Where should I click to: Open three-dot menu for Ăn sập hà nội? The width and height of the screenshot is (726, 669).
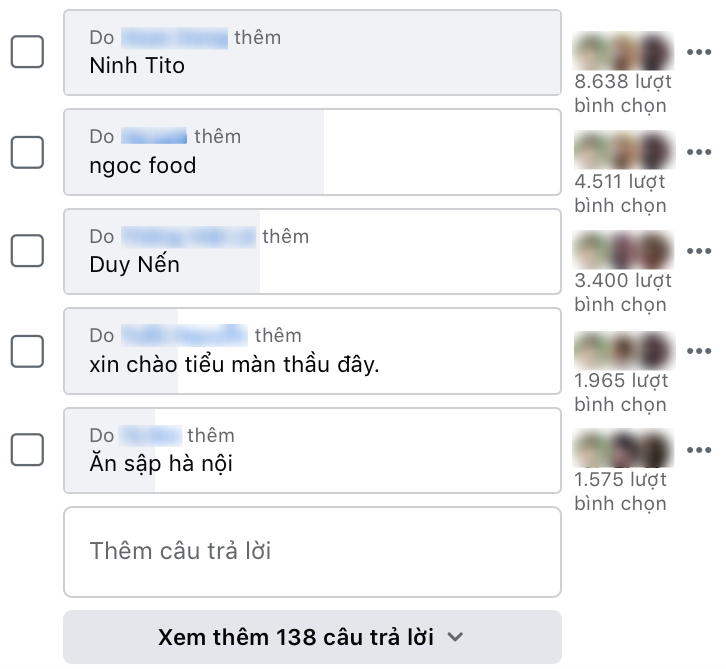[x=698, y=450]
